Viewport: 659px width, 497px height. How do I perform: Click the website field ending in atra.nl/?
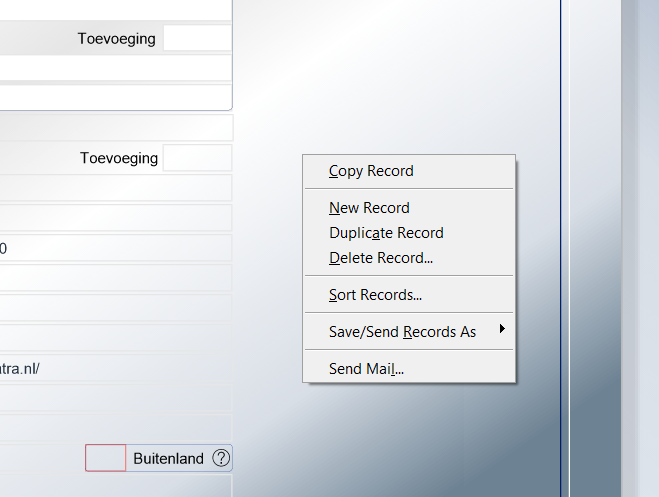(115, 368)
